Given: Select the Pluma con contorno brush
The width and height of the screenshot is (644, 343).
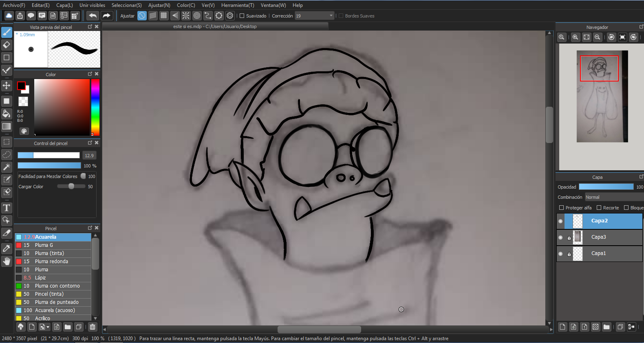Looking at the screenshot, I should coord(53,286).
